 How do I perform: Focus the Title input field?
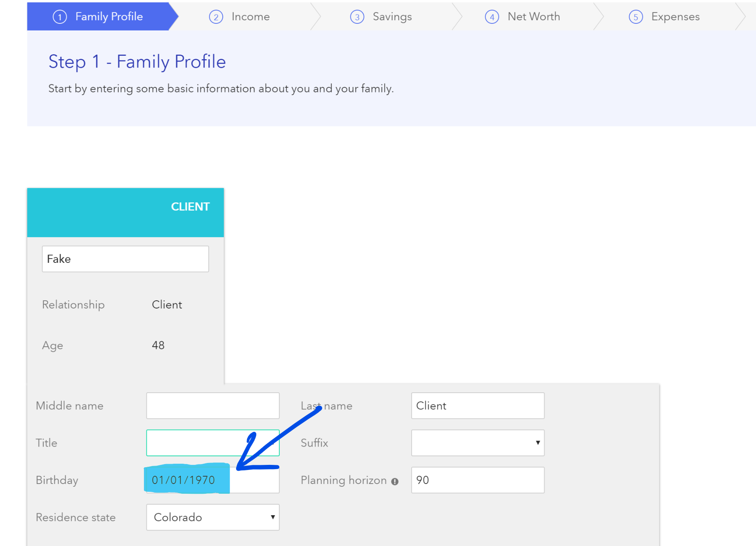coord(213,443)
